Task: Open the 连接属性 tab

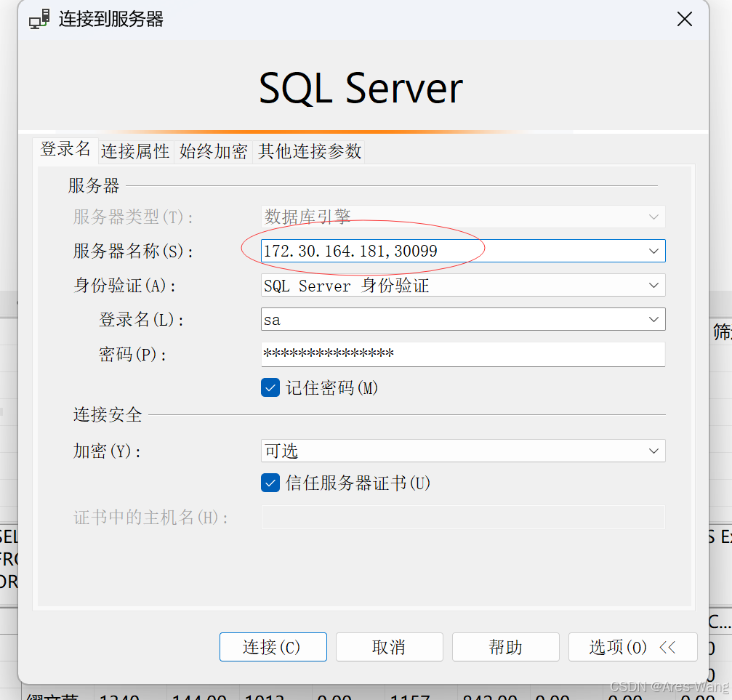Action: pos(135,152)
